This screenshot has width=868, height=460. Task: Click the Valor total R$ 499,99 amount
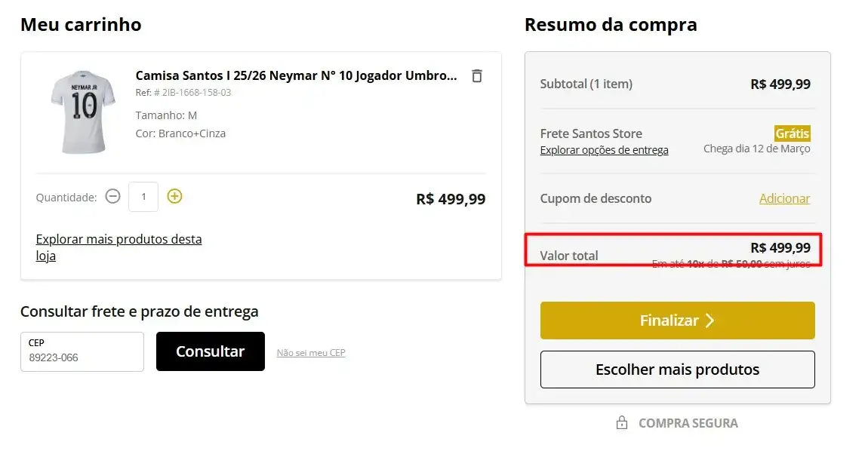(780, 247)
